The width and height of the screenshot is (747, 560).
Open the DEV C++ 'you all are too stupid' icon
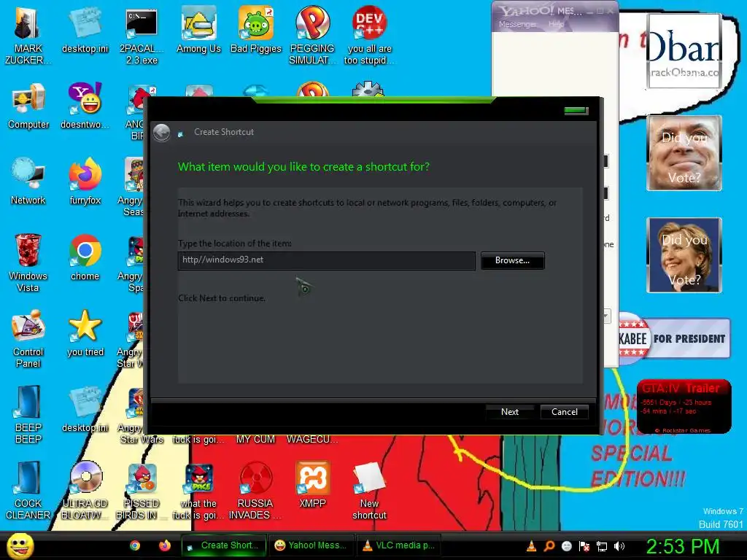369,35
